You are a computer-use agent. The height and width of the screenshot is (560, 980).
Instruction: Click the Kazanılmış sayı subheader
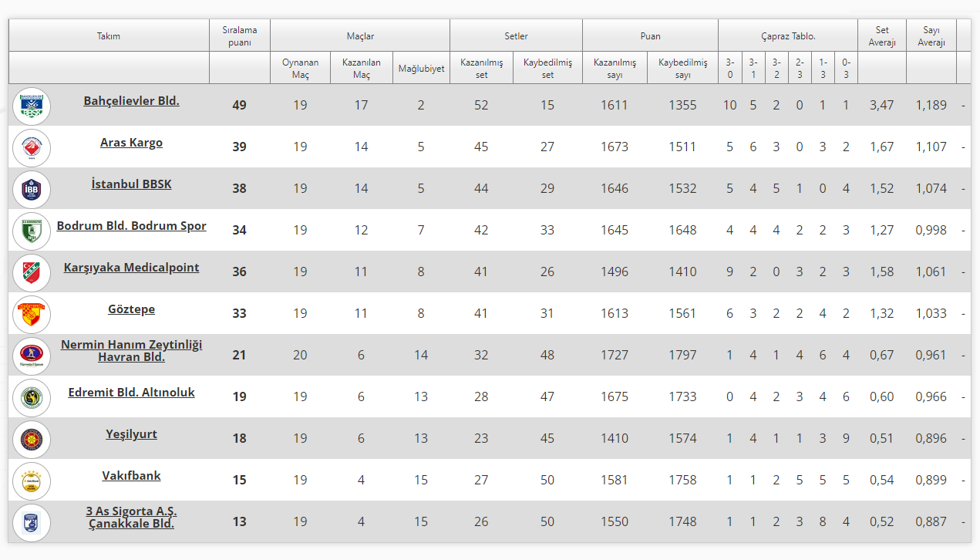point(615,69)
